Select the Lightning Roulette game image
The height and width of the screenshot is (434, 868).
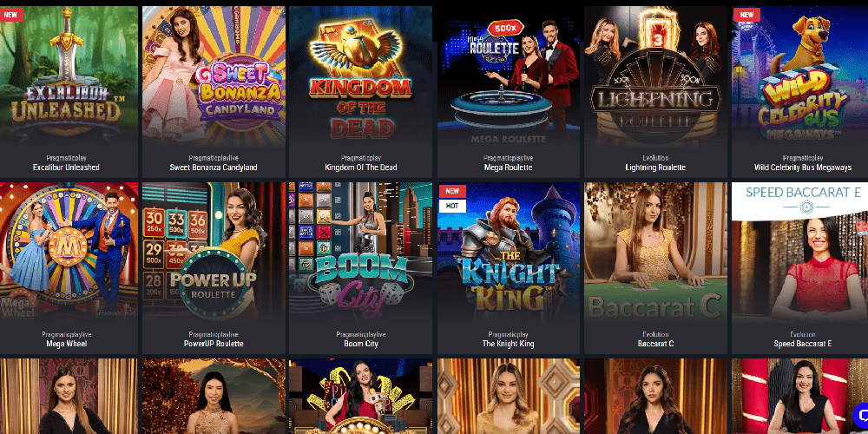[x=655, y=76]
